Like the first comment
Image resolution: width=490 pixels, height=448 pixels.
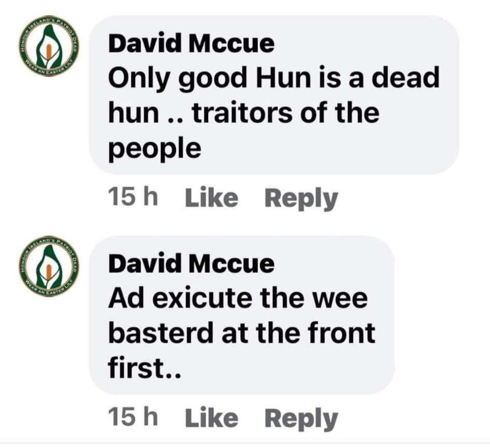(x=211, y=198)
